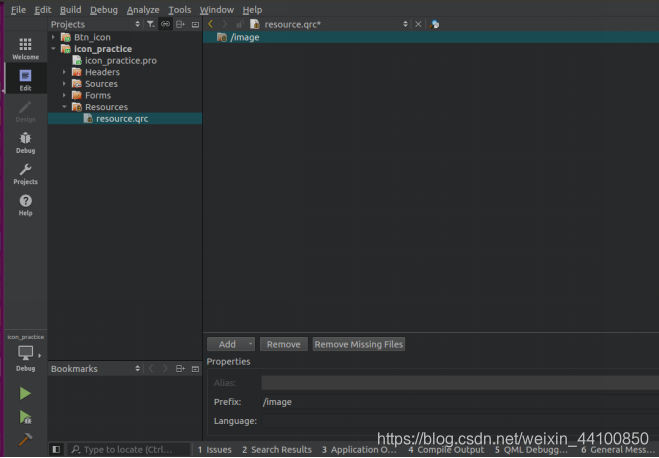Click the Type to locate search box
659x458 pixels.
pos(129,450)
